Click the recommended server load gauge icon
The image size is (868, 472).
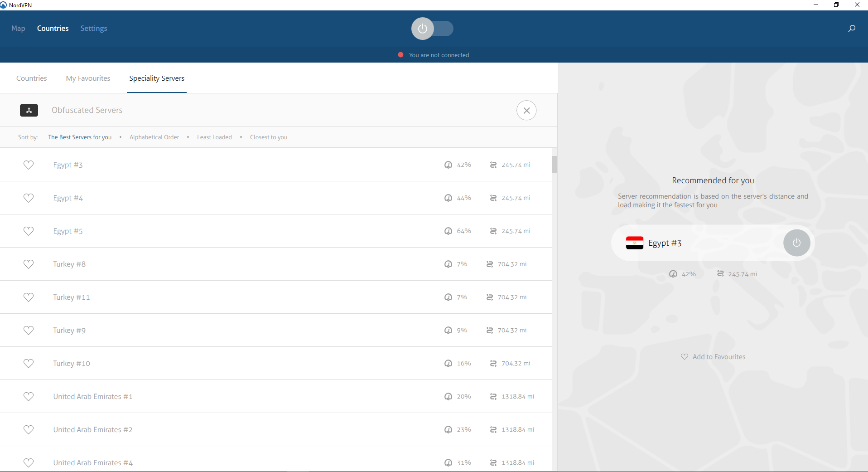point(673,274)
